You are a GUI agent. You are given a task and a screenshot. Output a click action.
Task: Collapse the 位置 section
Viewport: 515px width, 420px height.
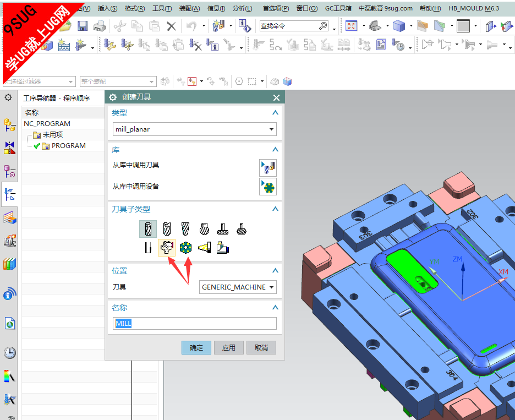(x=275, y=270)
